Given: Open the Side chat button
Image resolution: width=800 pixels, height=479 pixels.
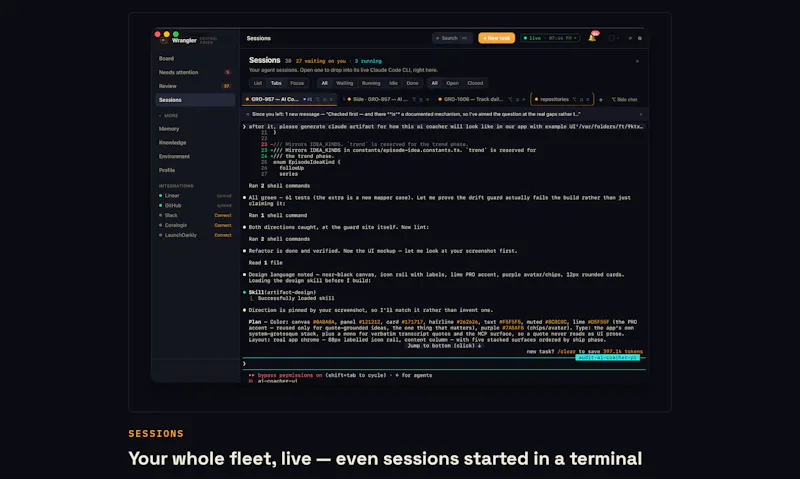Looking at the screenshot, I should 624,99.
